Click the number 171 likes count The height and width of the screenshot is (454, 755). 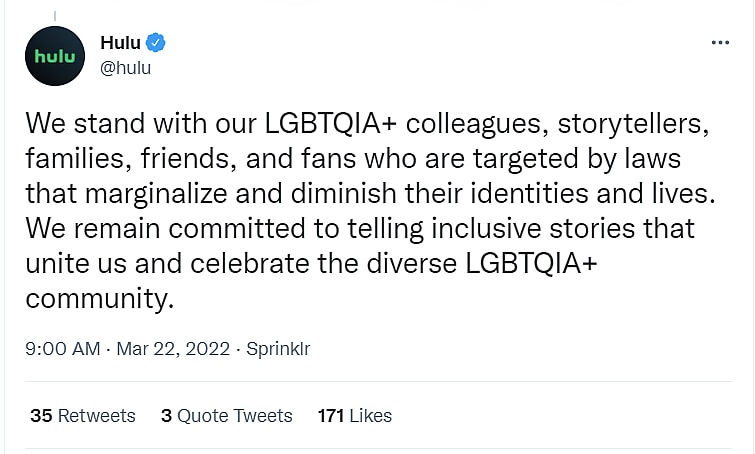[332, 415]
